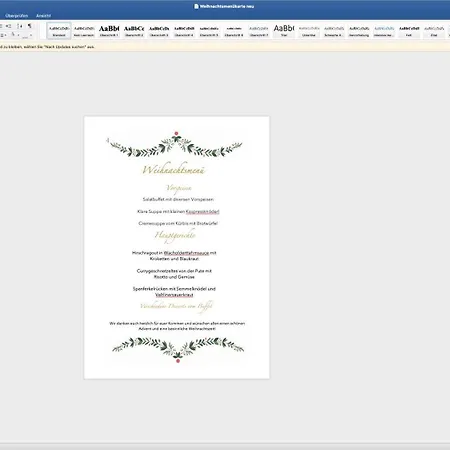
Task: Apply the Überschrift 4 heading style
Action: [184, 31]
